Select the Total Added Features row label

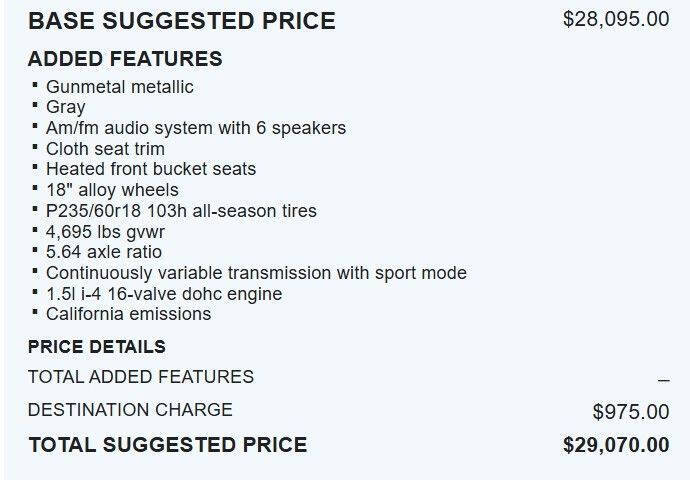point(141,377)
